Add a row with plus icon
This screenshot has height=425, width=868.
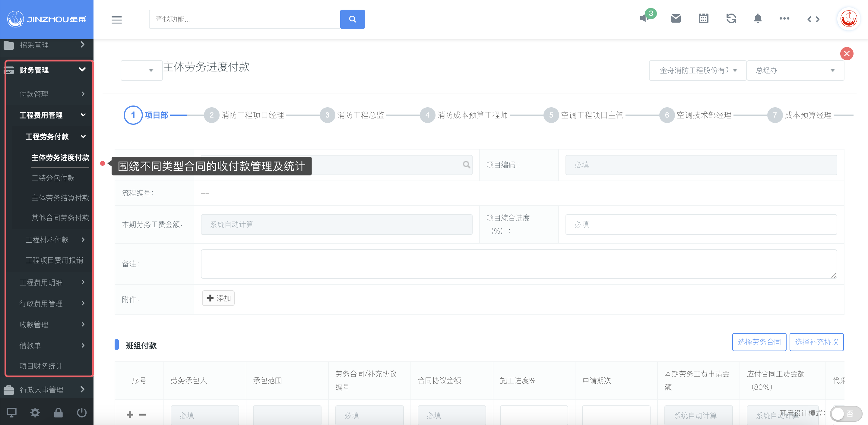click(130, 414)
